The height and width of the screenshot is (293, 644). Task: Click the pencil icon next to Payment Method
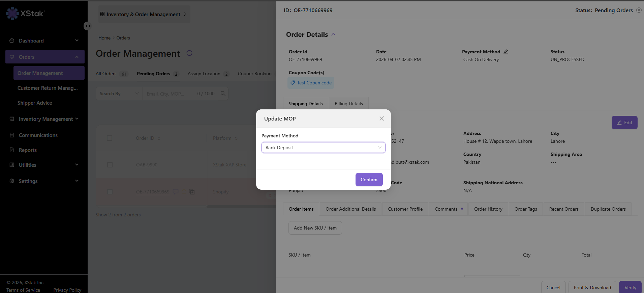click(506, 52)
